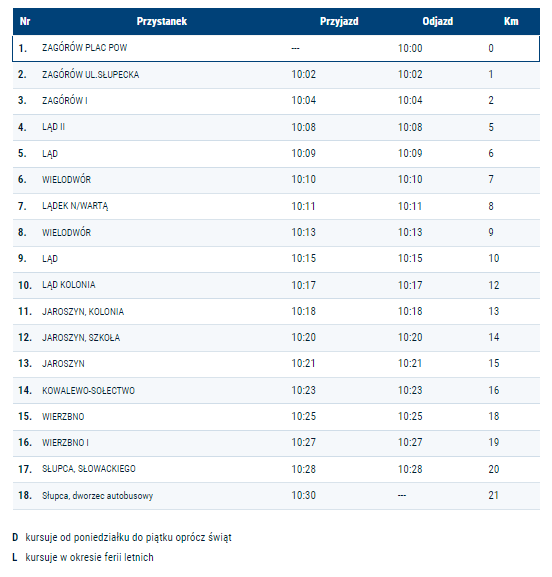Click the 10:00 departure time in first row

pos(410,48)
